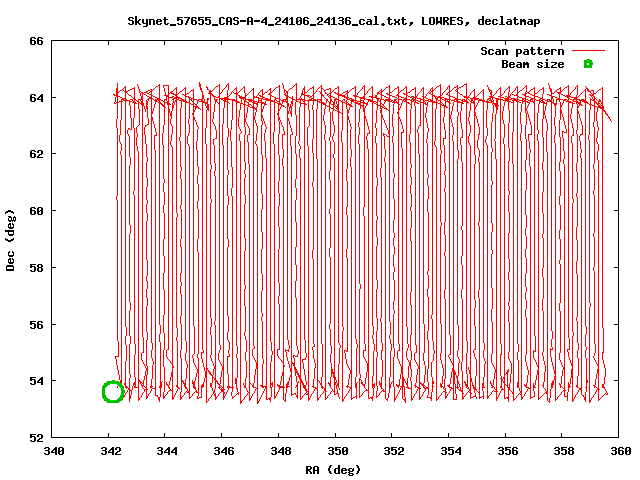640x480 pixels.
Task: Click RA axis tick label 340
Action: [54, 451]
